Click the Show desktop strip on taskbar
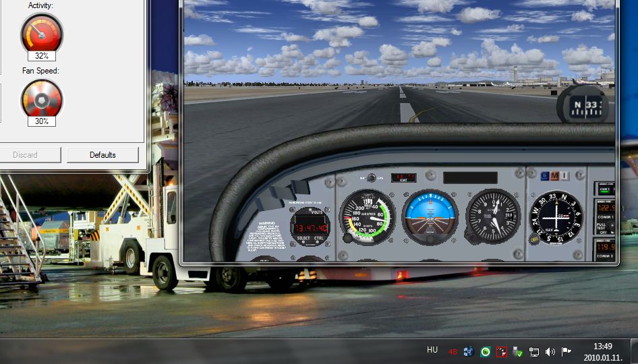 [633, 351]
